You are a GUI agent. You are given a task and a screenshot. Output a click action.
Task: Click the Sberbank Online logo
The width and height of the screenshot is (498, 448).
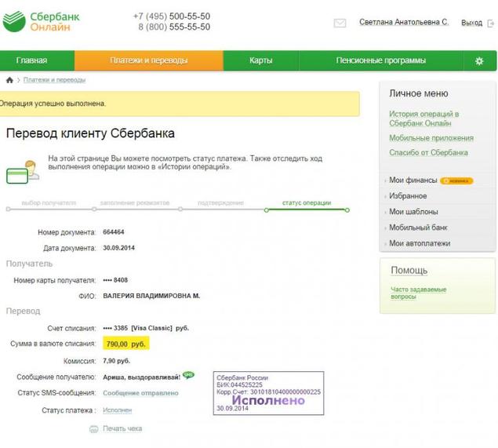pyautogui.click(x=41, y=21)
